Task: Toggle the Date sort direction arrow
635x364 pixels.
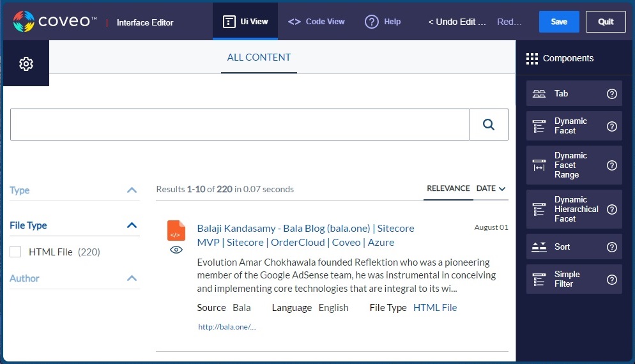Action: [x=502, y=188]
